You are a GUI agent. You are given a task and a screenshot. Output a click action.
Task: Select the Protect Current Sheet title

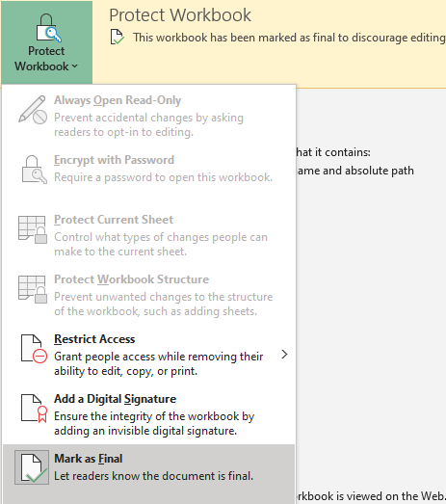point(114,220)
